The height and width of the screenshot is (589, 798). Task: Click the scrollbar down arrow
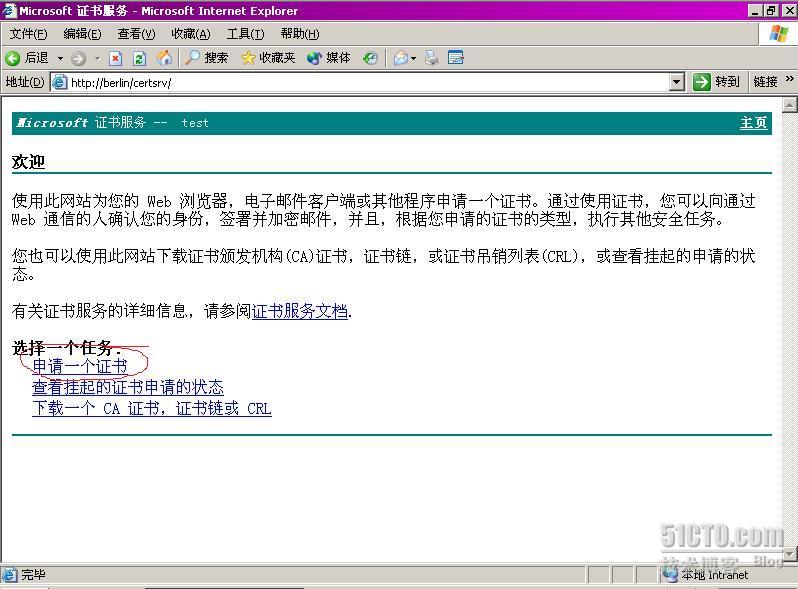[790, 553]
